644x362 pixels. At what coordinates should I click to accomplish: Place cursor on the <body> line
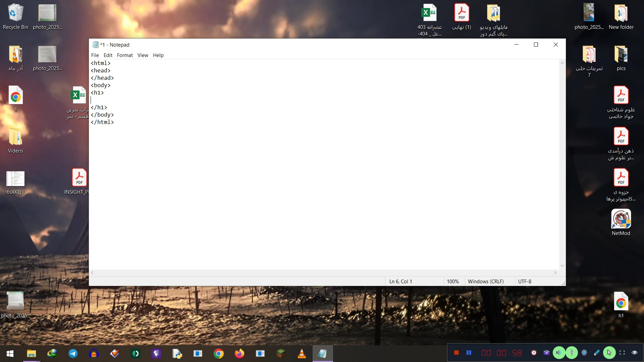point(101,85)
